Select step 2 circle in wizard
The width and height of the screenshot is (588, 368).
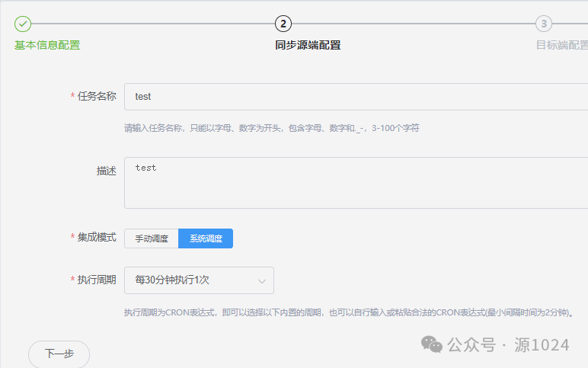(283, 24)
